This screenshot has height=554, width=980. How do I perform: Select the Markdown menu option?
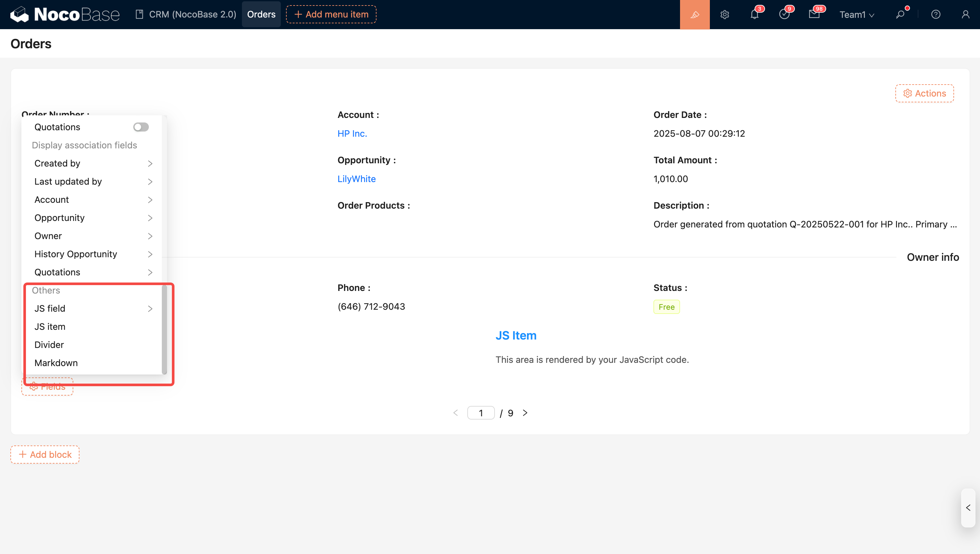click(56, 363)
